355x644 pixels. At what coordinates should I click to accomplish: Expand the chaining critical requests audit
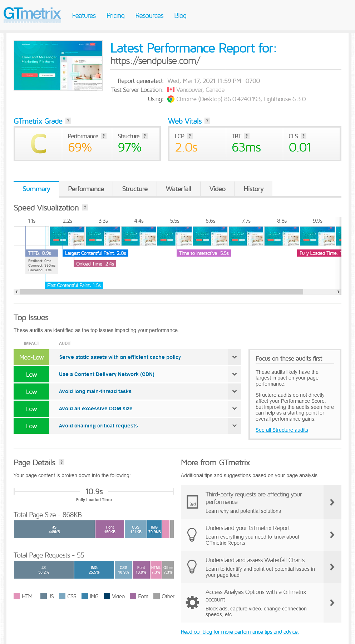[x=235, y=426]
